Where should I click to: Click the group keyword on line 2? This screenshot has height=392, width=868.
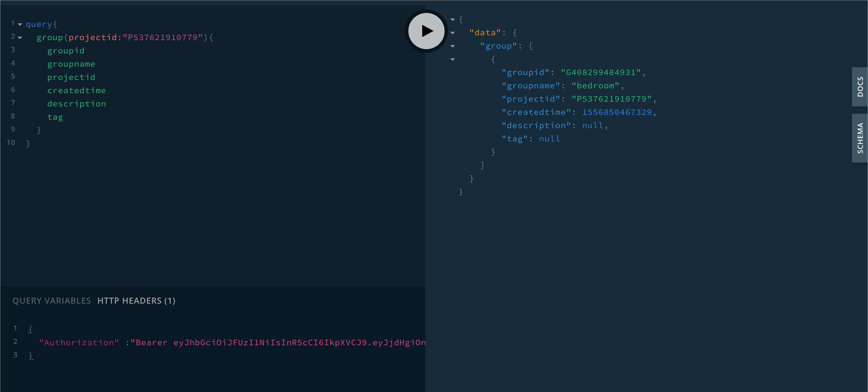point(49,37)
